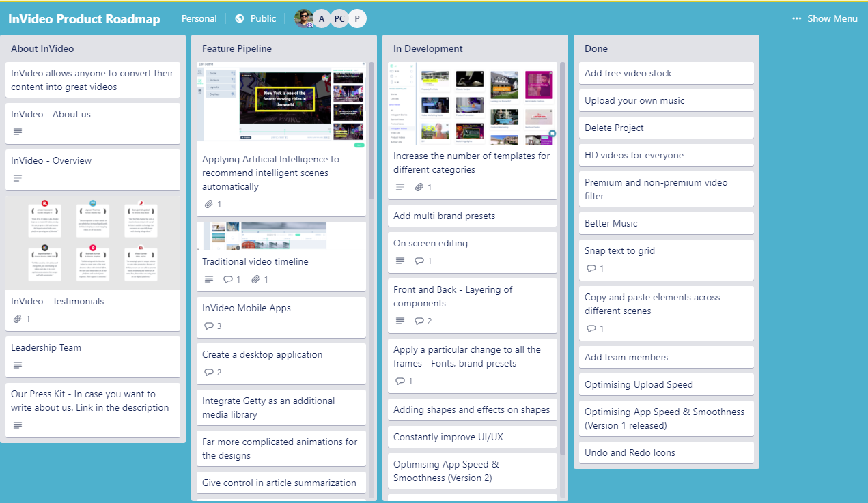Screen dimensions: 868x503
Task: Click comment icon on 'Traditional video timeline'
Action: point(228,279)
